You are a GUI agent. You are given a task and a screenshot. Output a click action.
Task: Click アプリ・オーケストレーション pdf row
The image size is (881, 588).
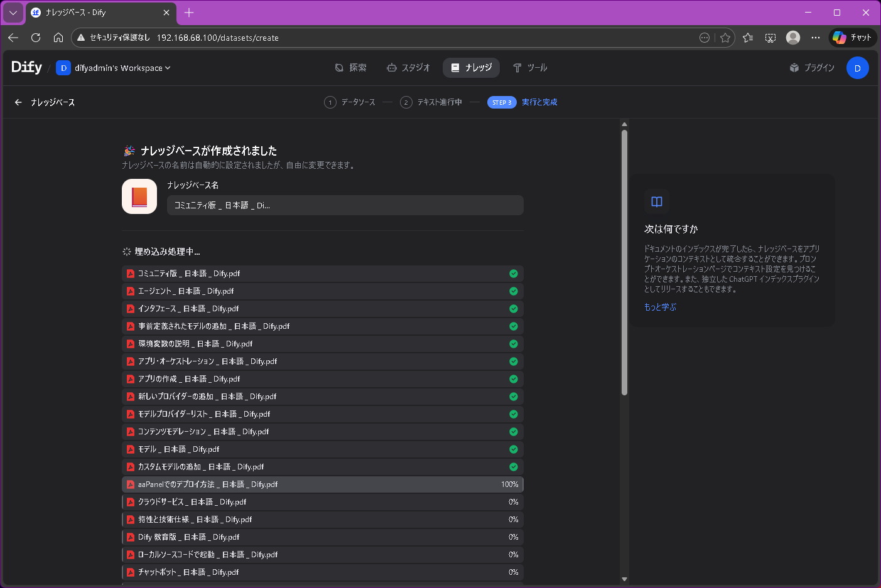[323, 361]
